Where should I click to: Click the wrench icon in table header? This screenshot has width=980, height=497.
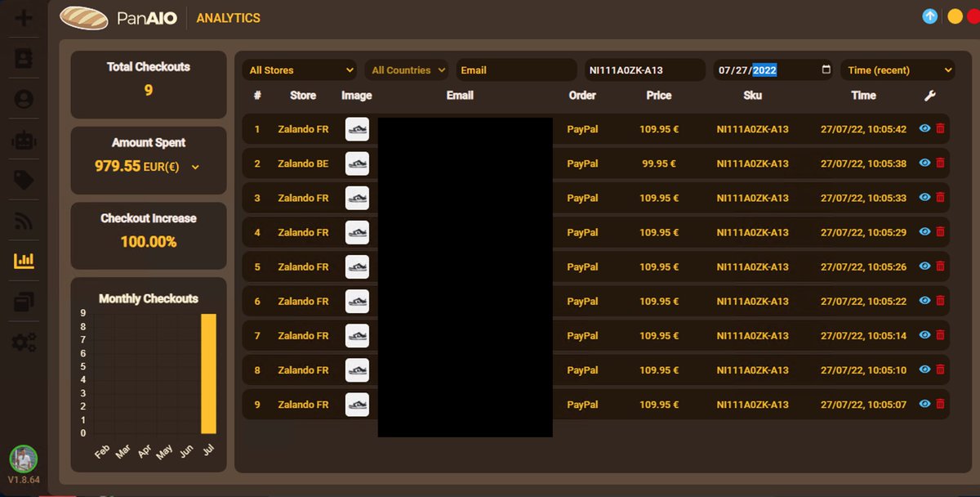[x=929, y=96]
